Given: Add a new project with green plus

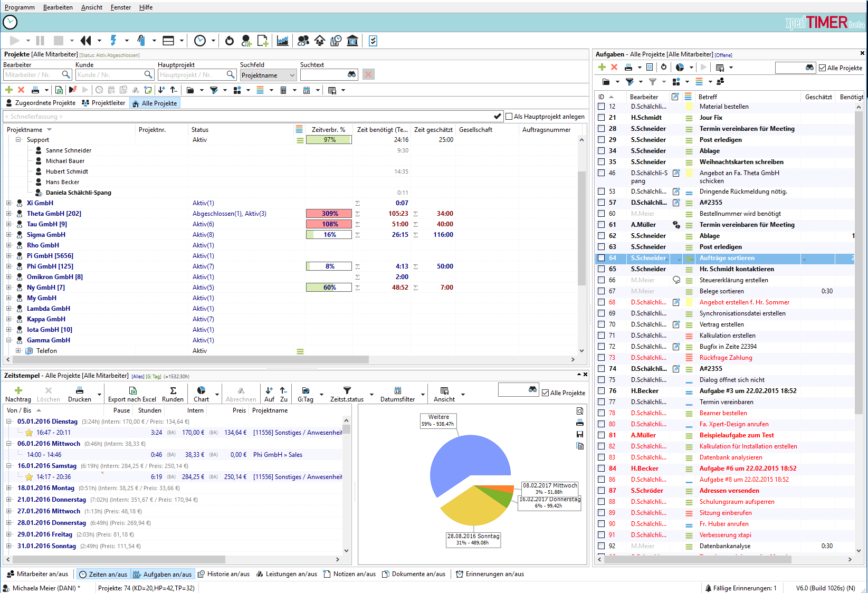Looking at the screenshot, I should 9,90.
